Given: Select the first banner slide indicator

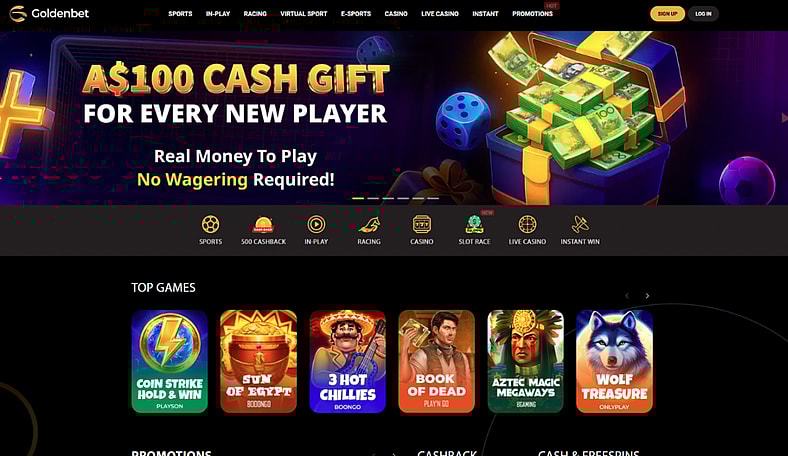Looking at the screenshot, I should pyautogui.click(x=358, y=198).
